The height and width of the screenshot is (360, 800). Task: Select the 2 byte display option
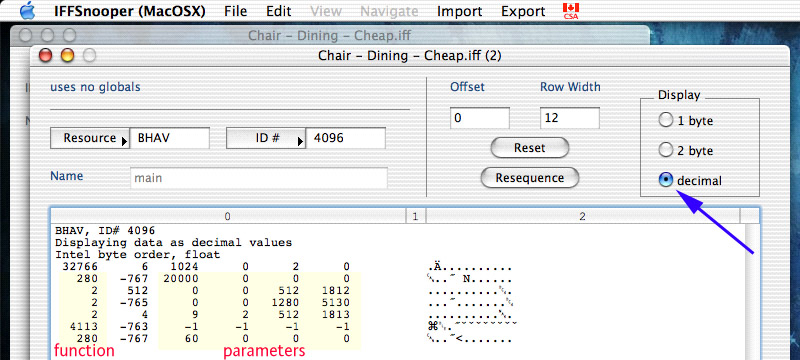pos(666,150)
